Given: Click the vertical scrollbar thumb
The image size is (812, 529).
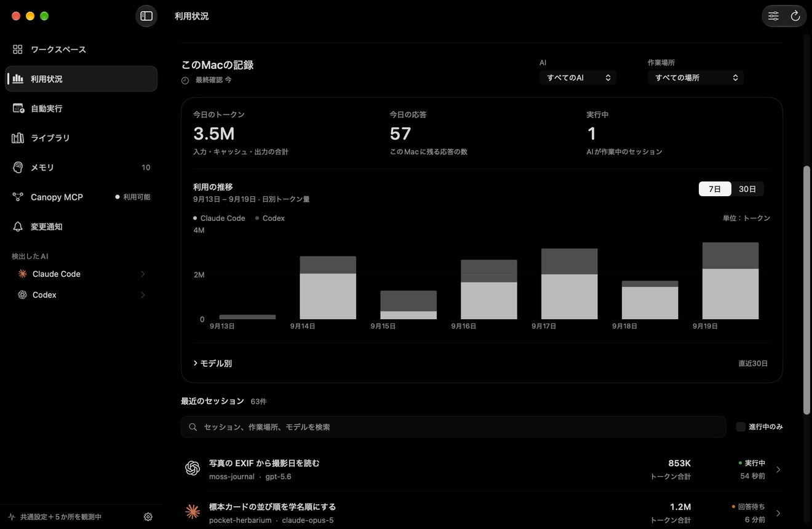Looking at the screenshot, I should click(x=806, y=290).
